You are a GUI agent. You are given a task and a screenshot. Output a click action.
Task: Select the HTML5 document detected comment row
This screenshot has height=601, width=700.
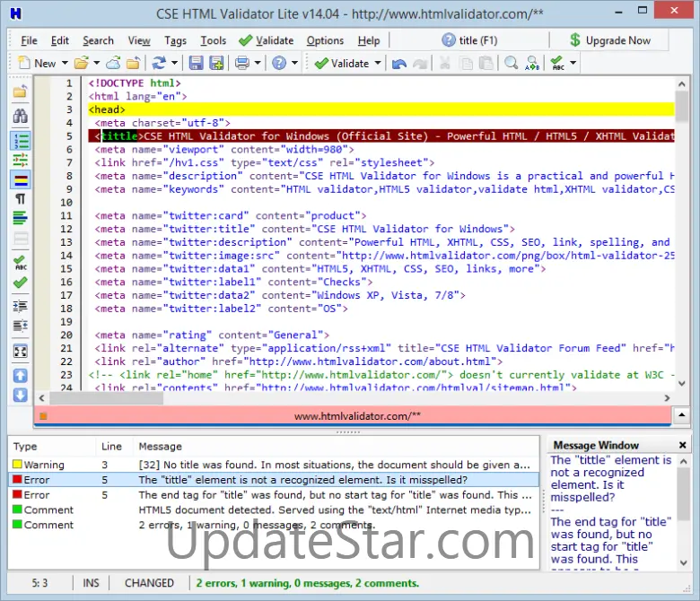point(274,510)
